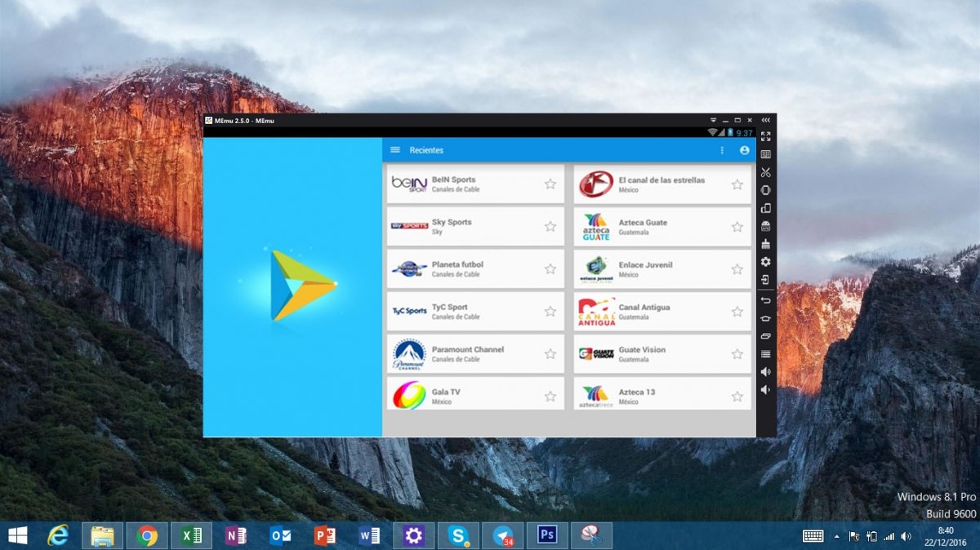This screenshot has height=550, width=980.
Task: Click MEmu shake device icon
Action: 765,190
